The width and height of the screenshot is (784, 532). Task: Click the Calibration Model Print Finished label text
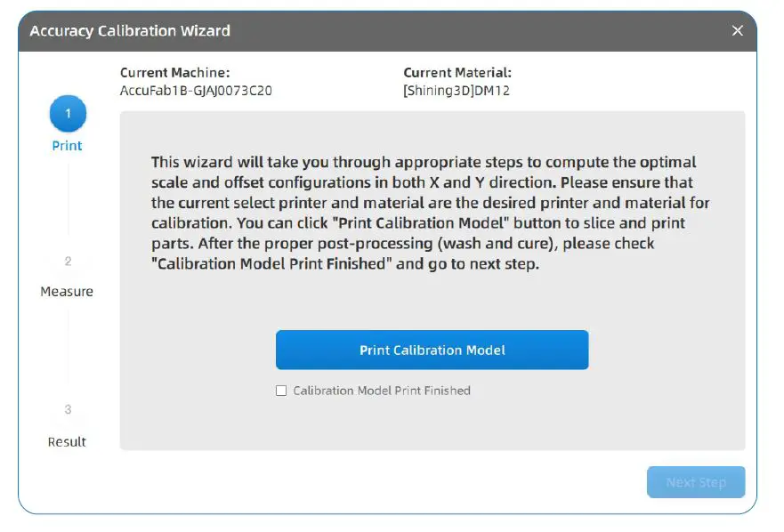(x=382, y=391)
